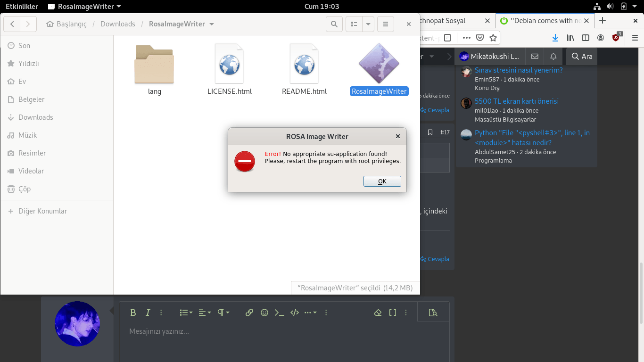Switch file manager view mode
The image size is (644, 362).
(354, 24)
